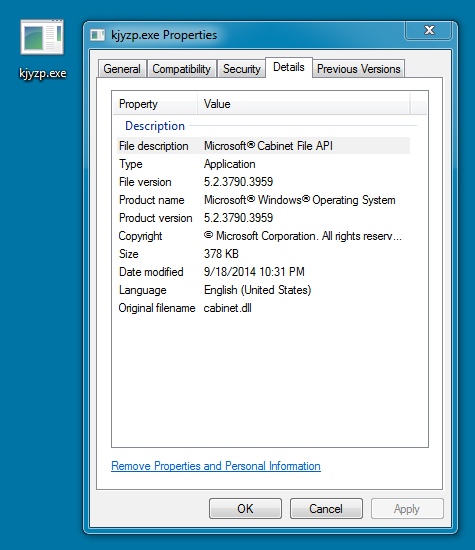Viewport: 475px width, 550px height.
Task: Click the File version value 5.2.3790.3959
Action: 238,182
